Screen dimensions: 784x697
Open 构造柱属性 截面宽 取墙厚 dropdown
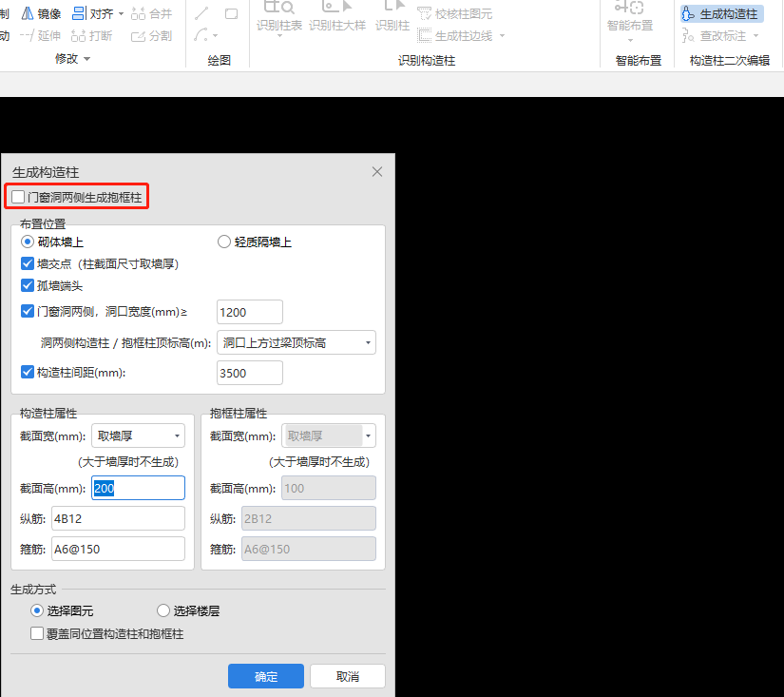click(138, 436)
